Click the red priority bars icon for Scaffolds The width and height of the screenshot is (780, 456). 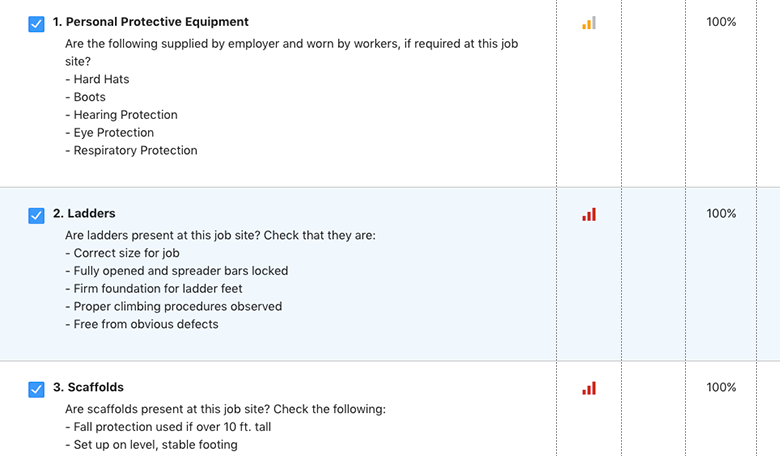[589, 388]
